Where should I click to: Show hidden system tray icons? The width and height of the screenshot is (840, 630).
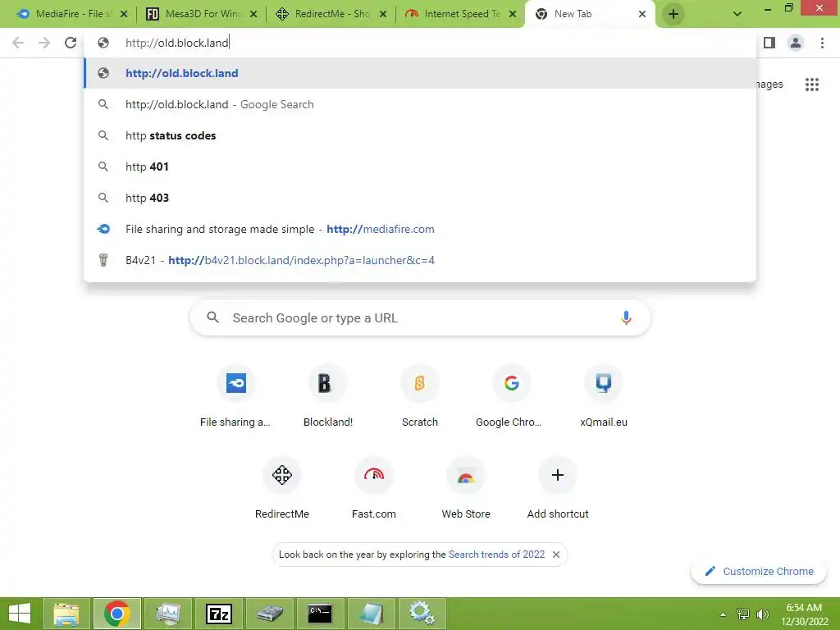point(723,614)
